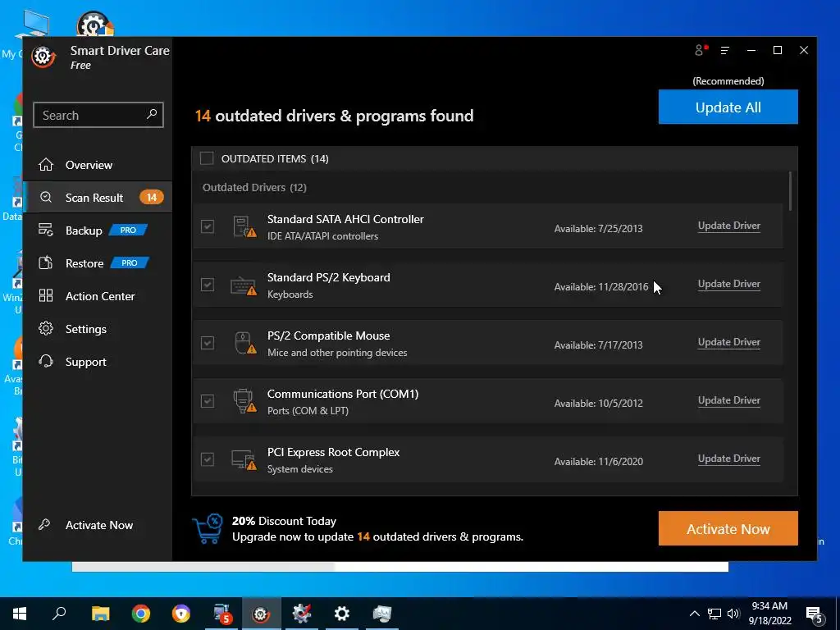The image size is (840, 630).
Task: Click the Smart Driver Care logo icon
Action: click(x=43, y=57)
